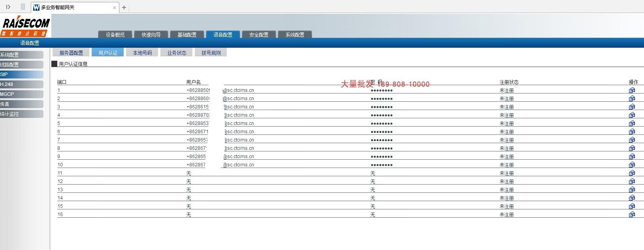Click the edit icon for port 3

pos(632,107)
